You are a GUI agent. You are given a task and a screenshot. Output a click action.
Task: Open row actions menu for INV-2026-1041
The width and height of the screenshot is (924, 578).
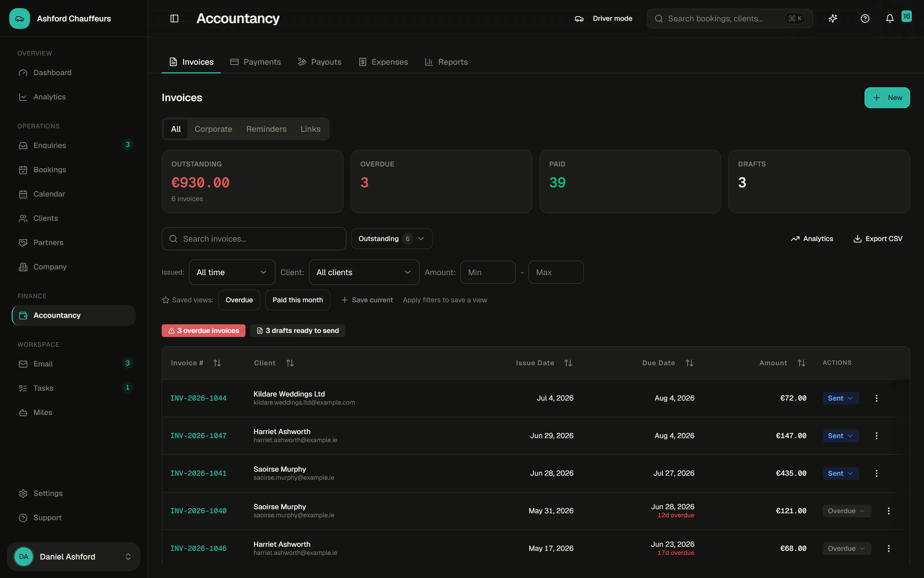pos(877,473)
